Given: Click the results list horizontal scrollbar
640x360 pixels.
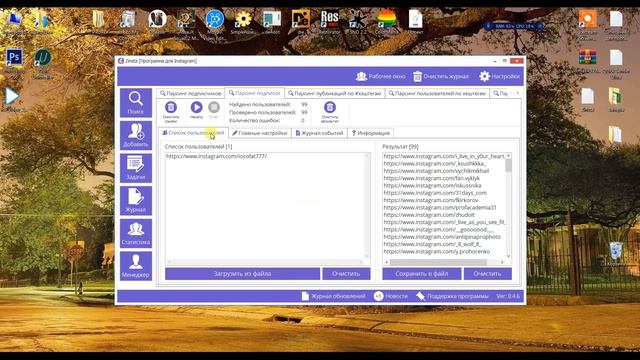Looking at the screenshot, I should pyautogui.click(x=438, y=262).
